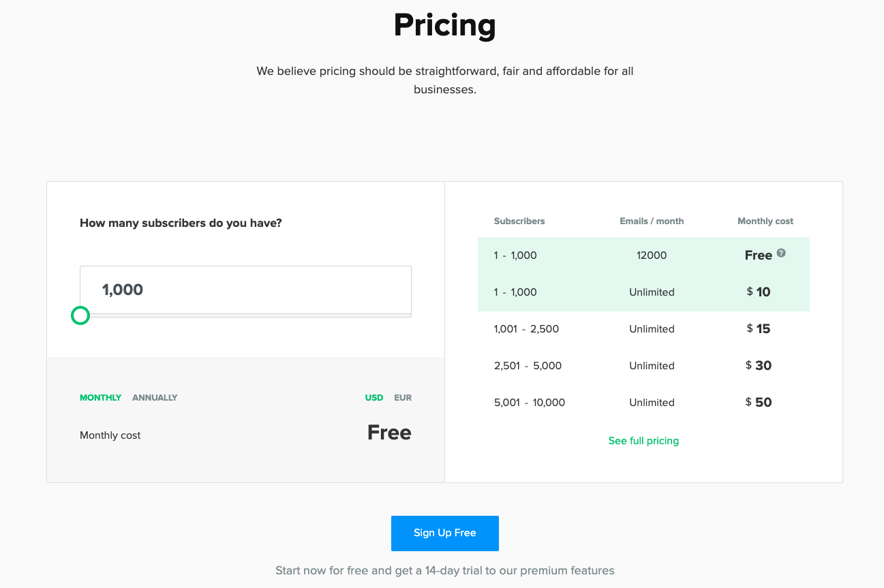Click the $ 50 monthly cost
This screenshot has width=884, height=588.
pos(759,402)
